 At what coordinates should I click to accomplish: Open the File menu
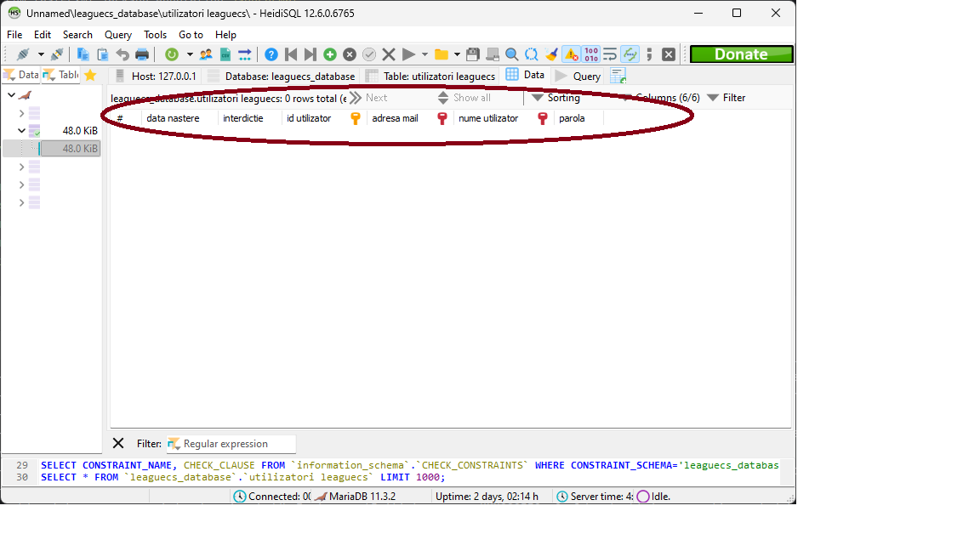click(x=14, y=34)
